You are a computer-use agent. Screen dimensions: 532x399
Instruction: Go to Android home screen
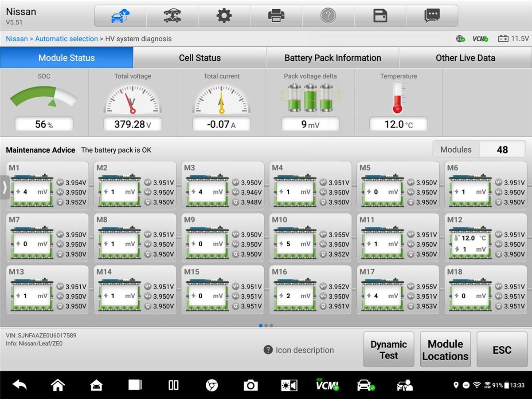tap(58, 385)
